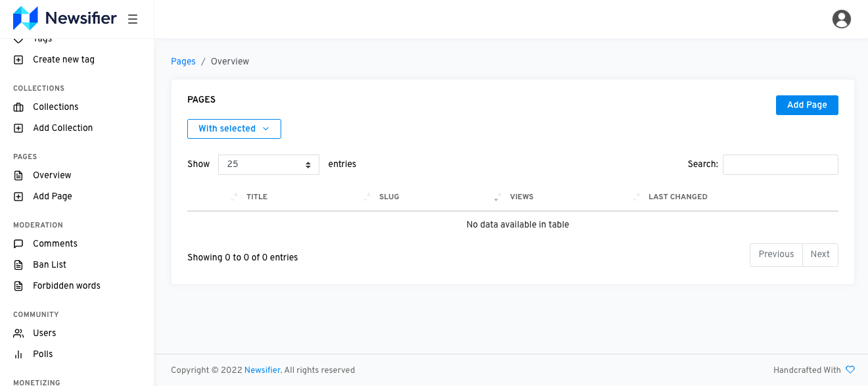The width and height of the screenshot is (868, 386).
Task: Click the blue Add Page button
Action: [807, 105]
